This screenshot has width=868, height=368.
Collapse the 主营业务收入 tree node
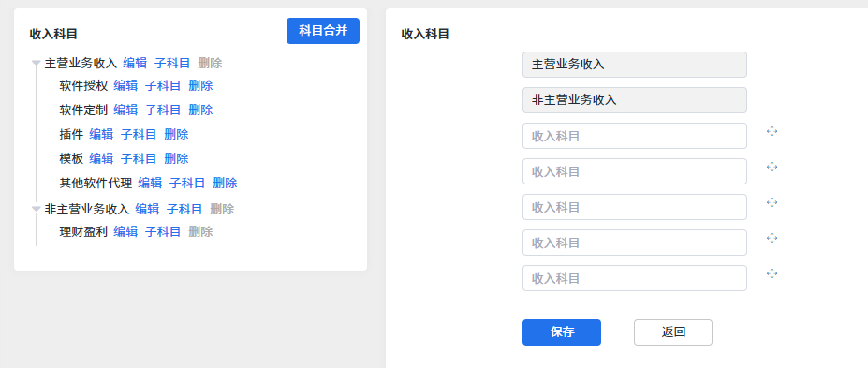(x=36, y=64)
